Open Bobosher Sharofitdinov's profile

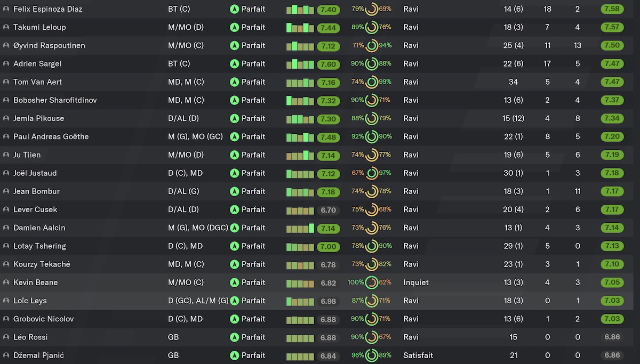point(55,100)
